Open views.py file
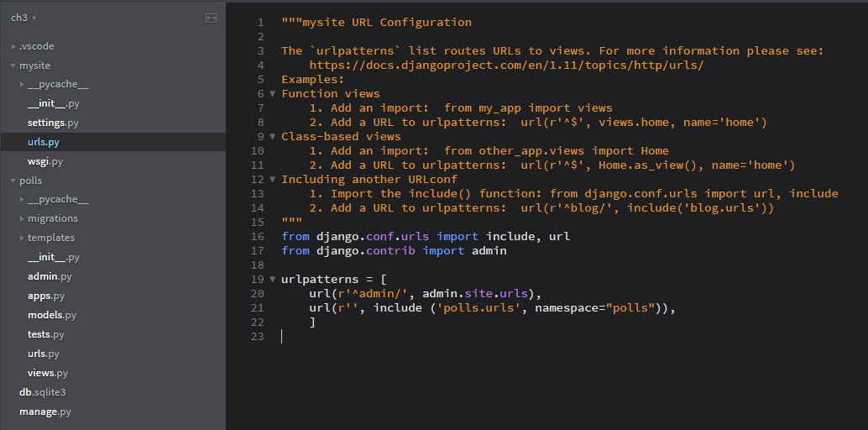Viewport: 868px width, 430px height. pos(48,373)
